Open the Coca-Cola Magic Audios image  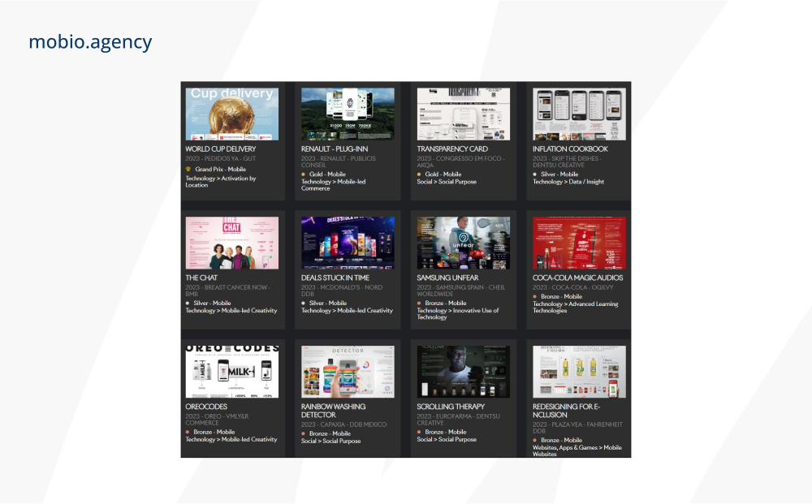(x=579, y=243)
